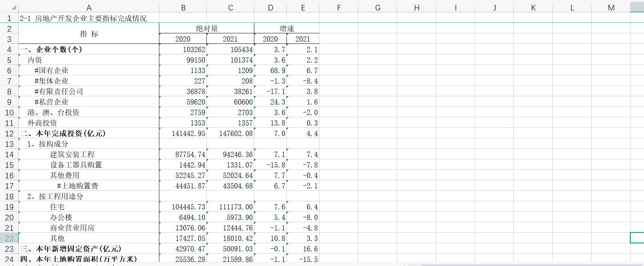Screen dimensions: 644x266
Task: Select column header C
Action: (230, 7)
